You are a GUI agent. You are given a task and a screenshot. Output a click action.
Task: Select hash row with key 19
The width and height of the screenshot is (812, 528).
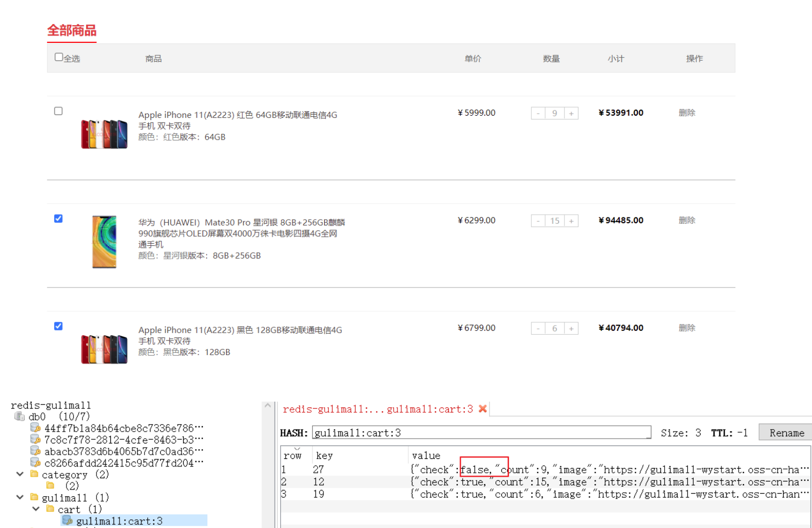[x=545, y=494]
